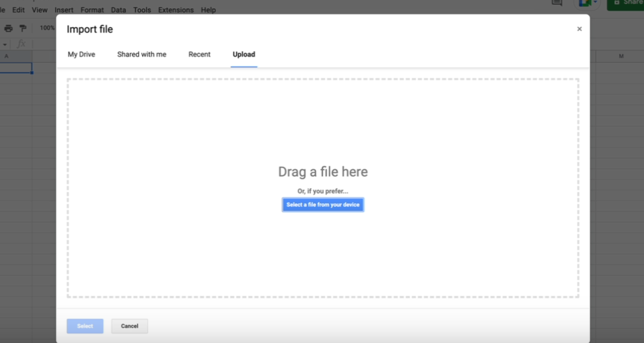
Task: Open the Extensions menu
Action: [x=175, y=10]
